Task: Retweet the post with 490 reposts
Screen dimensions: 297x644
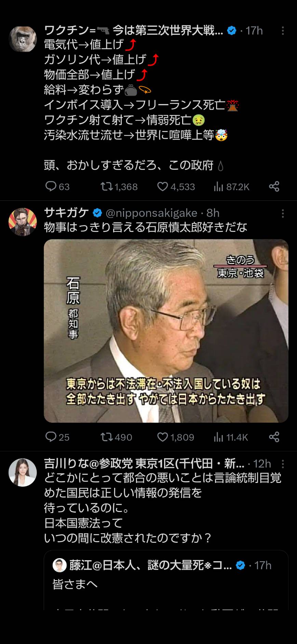Action: (116, 437)
